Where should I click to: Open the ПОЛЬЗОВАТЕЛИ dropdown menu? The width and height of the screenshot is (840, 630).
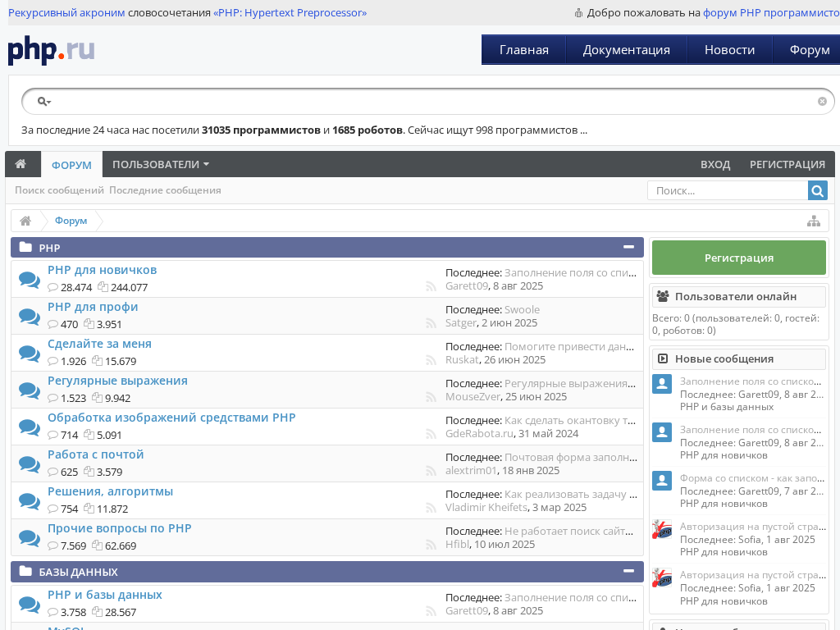[161, 164]
